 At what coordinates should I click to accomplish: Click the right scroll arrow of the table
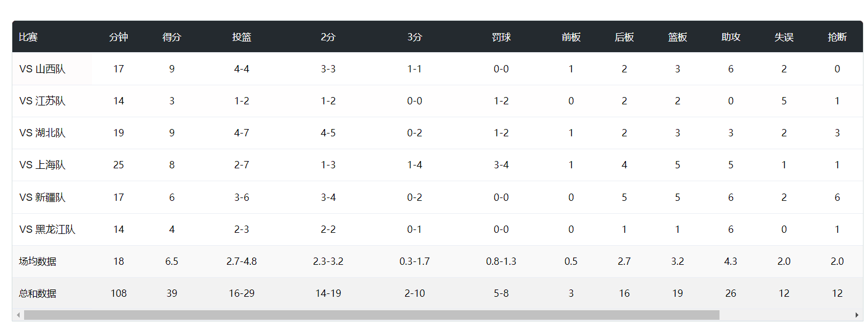(857, 315)
